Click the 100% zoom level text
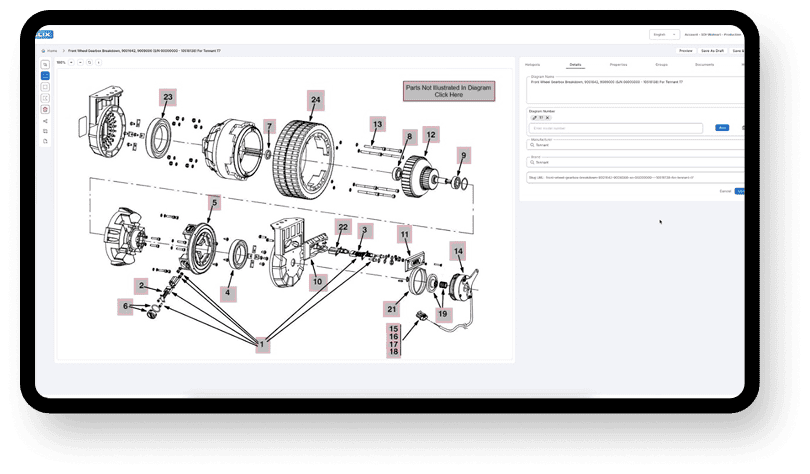810x474 pixels. click(x=61, y=62)
